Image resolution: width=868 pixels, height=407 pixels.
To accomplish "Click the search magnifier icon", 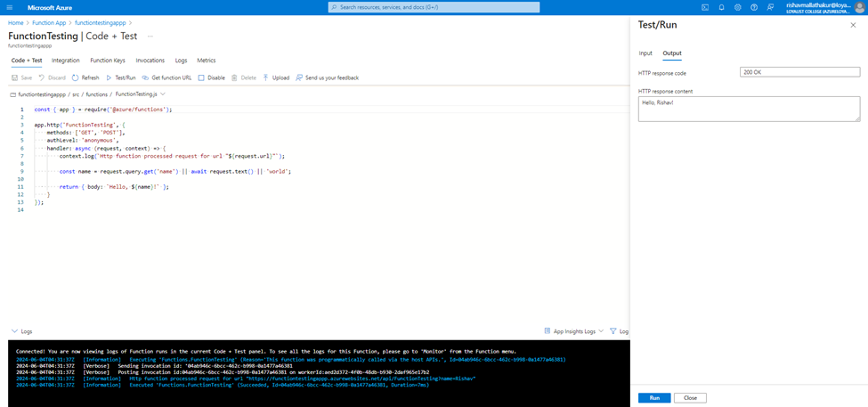I will (335, 7).
